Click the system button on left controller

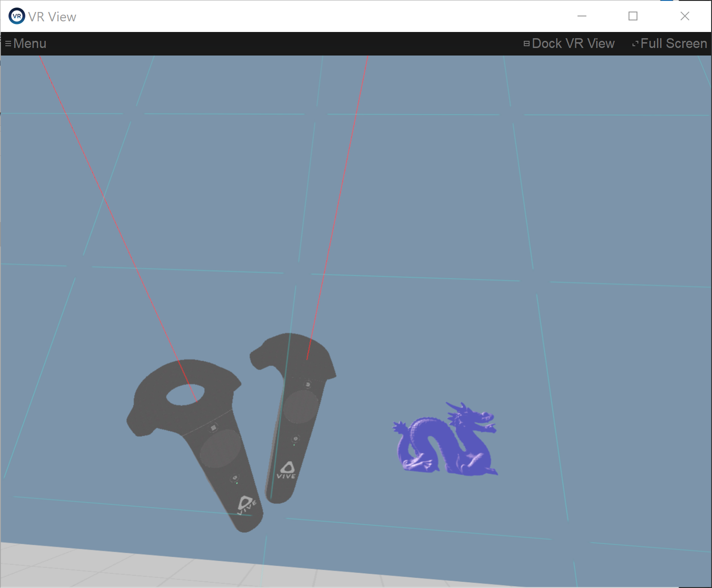pos(235,479)
